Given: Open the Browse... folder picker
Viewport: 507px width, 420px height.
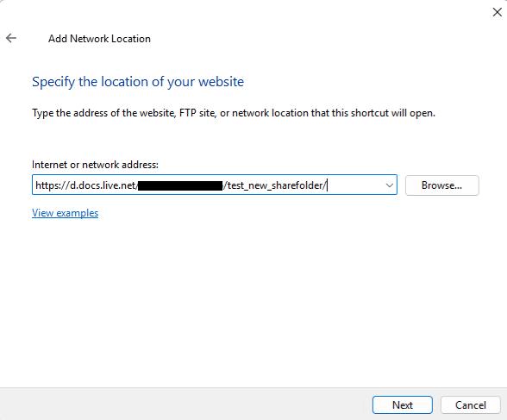Looking at the screenshot, I should 441,185.
